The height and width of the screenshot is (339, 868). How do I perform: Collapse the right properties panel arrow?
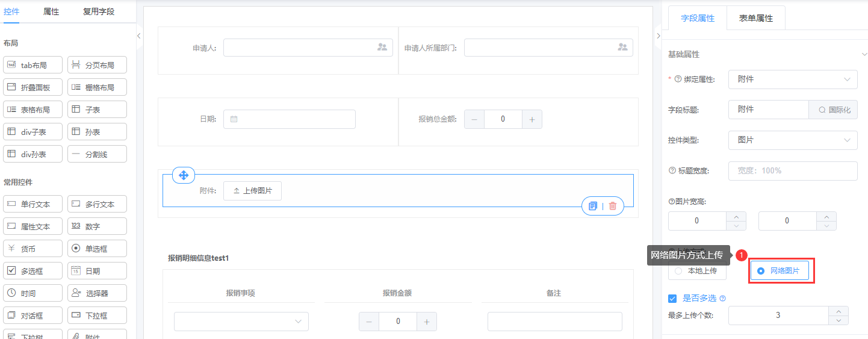tap(658, 36)
